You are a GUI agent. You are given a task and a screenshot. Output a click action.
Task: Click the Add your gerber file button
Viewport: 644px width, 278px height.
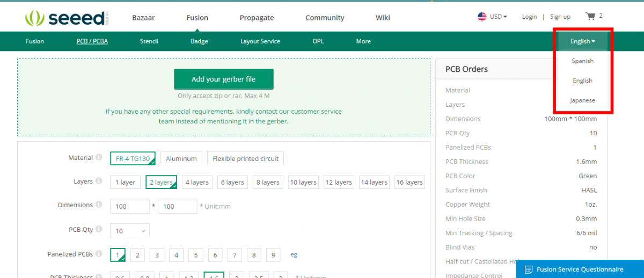coord(223,79)
